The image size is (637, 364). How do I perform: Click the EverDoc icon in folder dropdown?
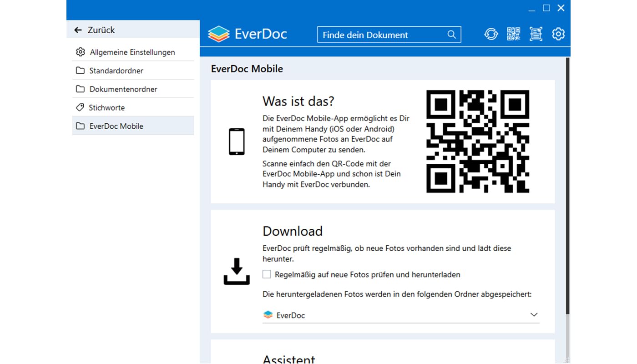pos(268,315)
